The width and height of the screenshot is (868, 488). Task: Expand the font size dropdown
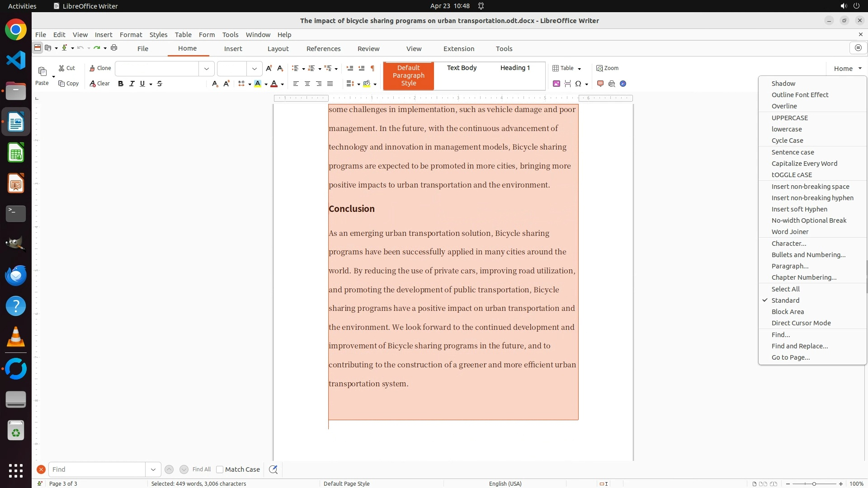coord(255,69)
